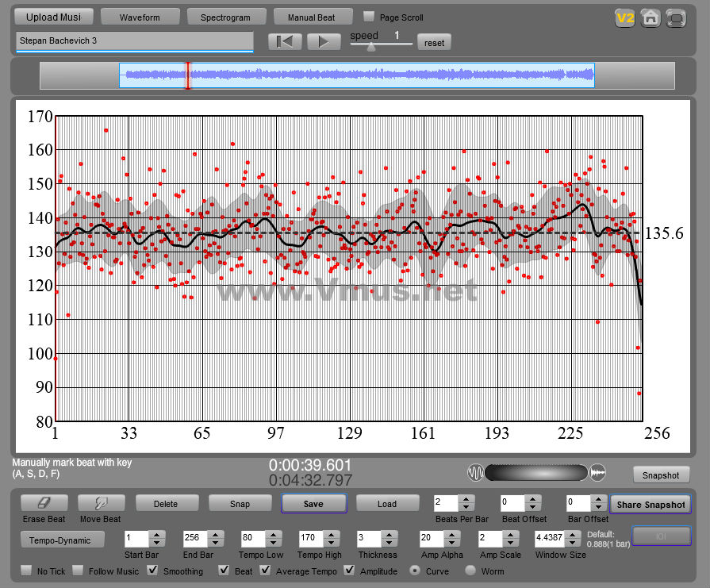Take a Snapshot of the graph

coord(661,475)
